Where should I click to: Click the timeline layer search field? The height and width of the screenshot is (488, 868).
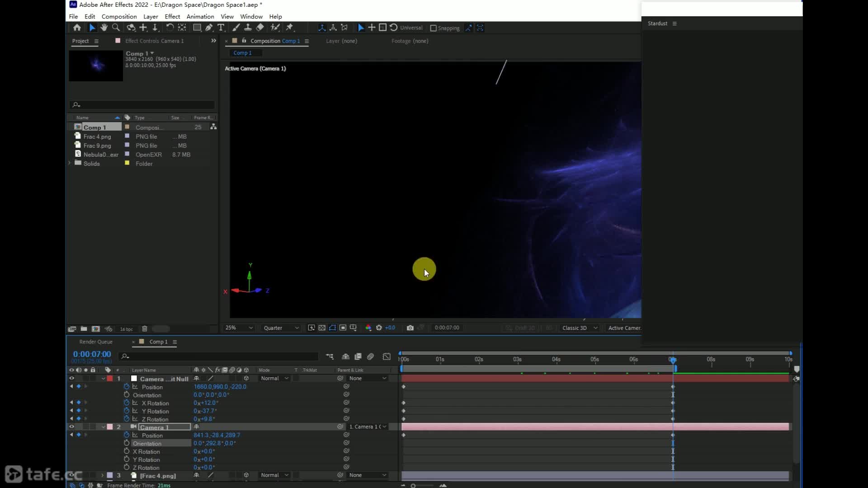pyautogui.click(x=218, y=357)
